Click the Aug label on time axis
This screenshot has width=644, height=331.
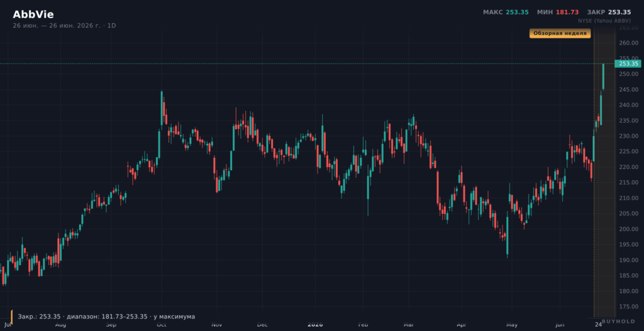[x=60, y=325]
